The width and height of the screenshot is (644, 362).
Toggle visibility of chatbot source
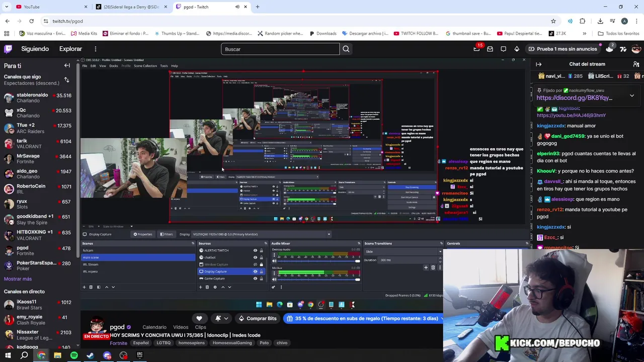(255, 257)
